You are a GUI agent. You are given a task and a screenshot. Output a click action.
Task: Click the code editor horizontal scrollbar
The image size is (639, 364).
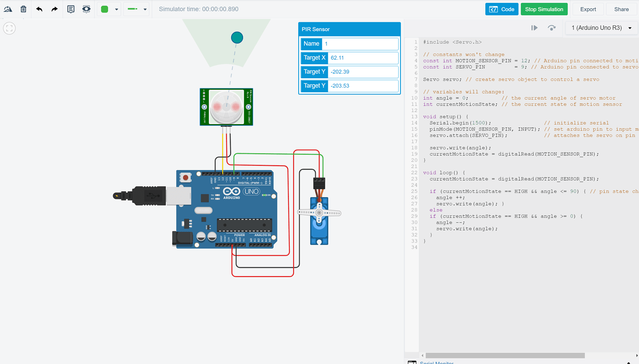[x=505, y=356]
